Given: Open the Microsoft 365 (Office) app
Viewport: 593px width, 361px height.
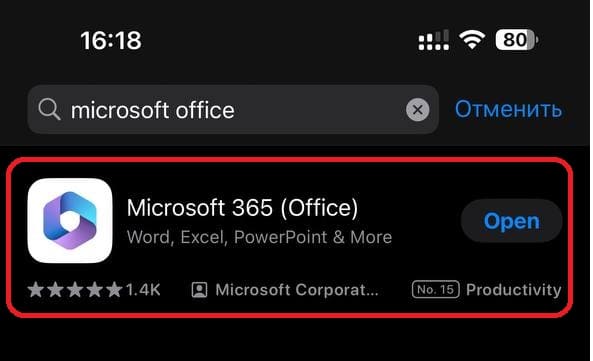Looking at the screenshot, I should pos(511,221).
